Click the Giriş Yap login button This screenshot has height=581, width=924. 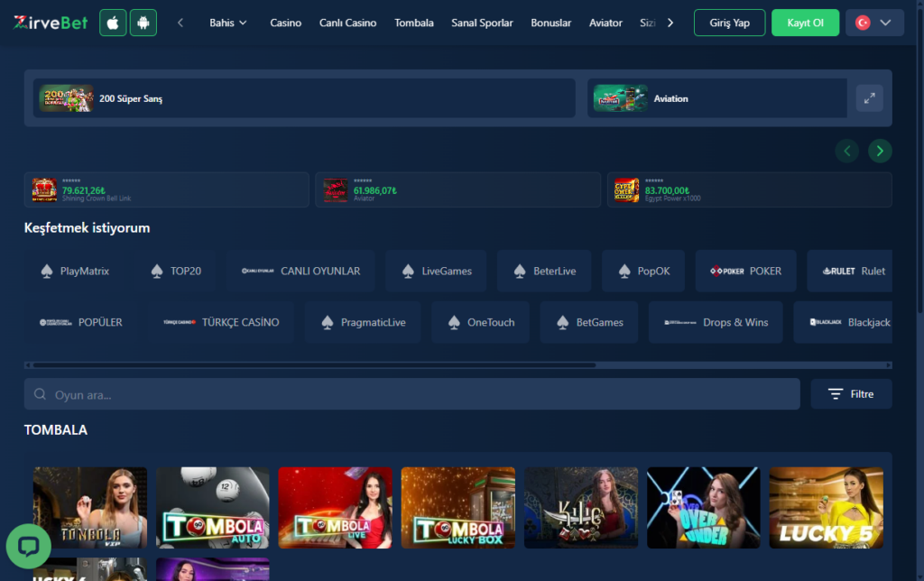tap(729, 23)
